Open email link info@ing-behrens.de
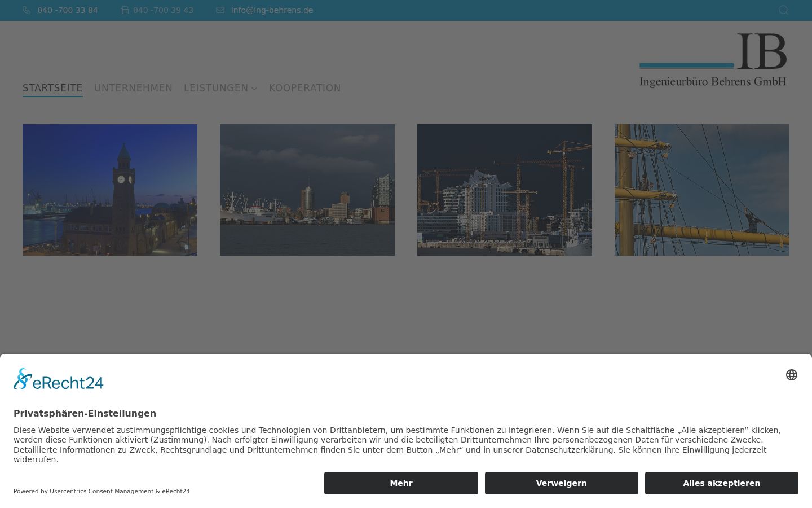 [x=272, y=10]
